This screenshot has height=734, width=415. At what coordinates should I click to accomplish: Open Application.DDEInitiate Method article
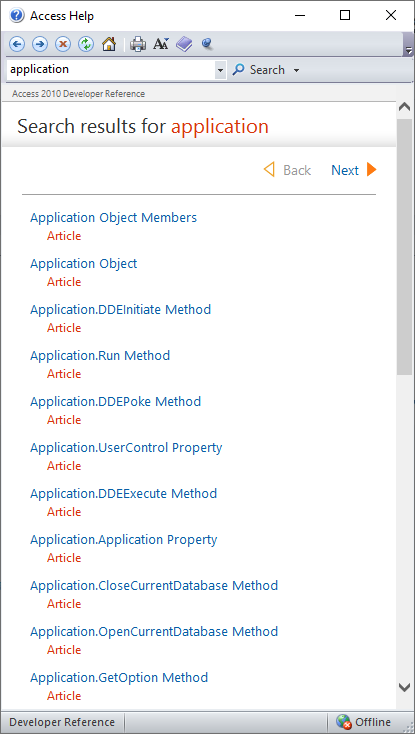(x=121, y=309)
